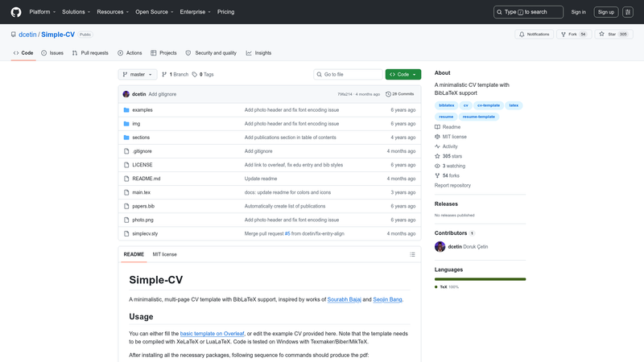Open the main.tex file
The height and width of the screenshot is (362, 644).
pos(142,192)
